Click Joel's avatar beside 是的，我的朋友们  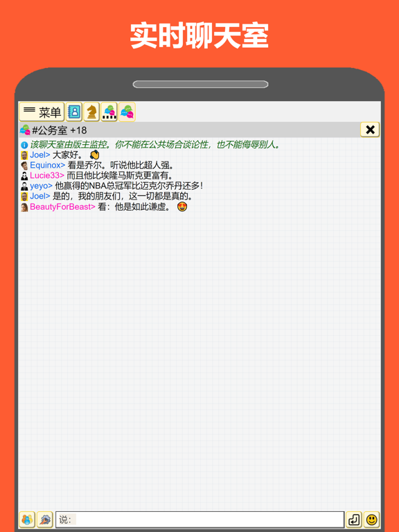pos(24,197)
